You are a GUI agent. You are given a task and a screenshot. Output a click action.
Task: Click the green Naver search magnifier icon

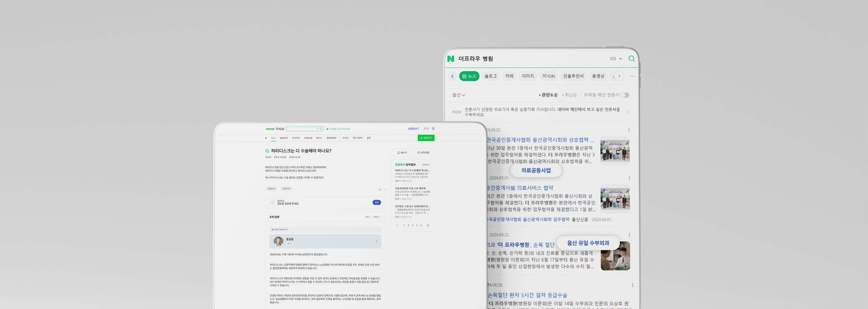tap(632, 59)
